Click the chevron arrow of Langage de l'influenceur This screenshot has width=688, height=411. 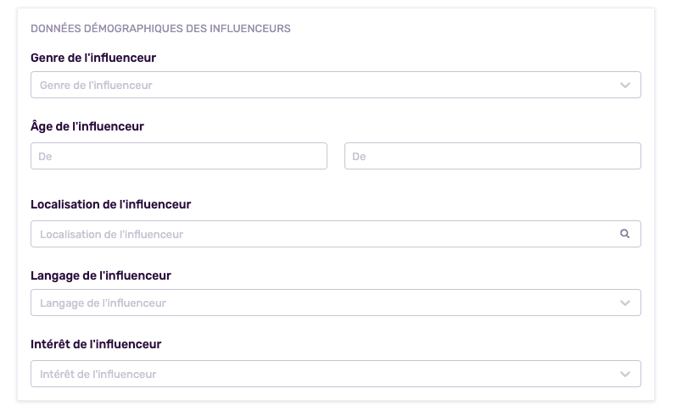pyautogui.click(x=625, y=303)
